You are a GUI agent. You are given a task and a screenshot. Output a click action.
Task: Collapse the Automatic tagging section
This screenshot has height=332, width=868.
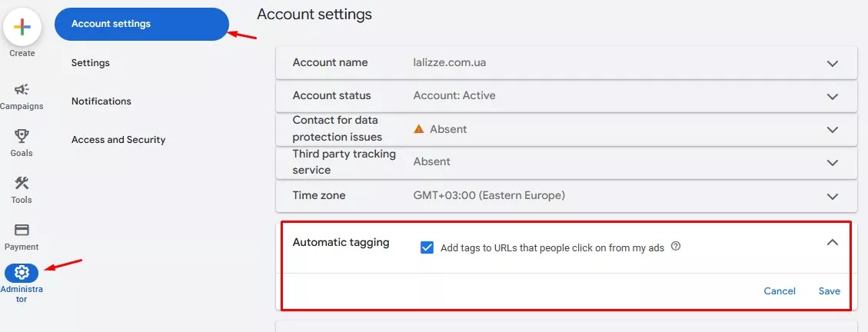click(x=832, y=242)
